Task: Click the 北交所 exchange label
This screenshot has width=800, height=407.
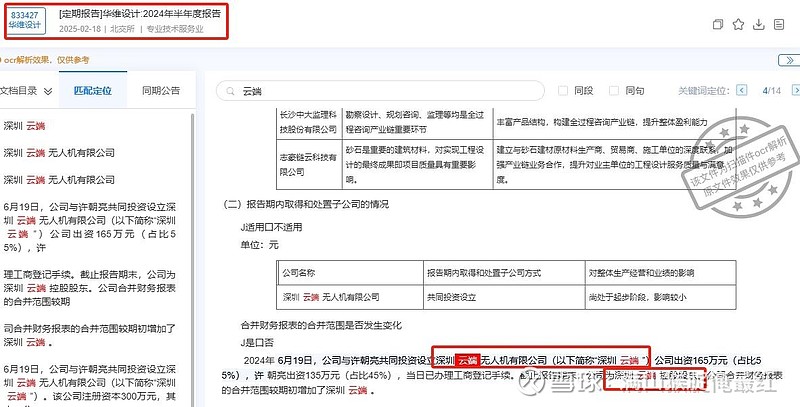Action: 121,29
